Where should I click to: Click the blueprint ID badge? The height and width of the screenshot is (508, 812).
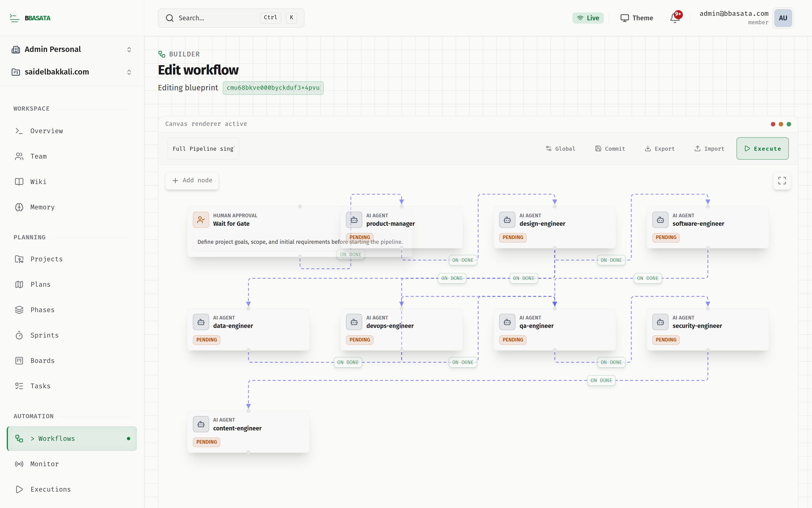tap(273, 88)
